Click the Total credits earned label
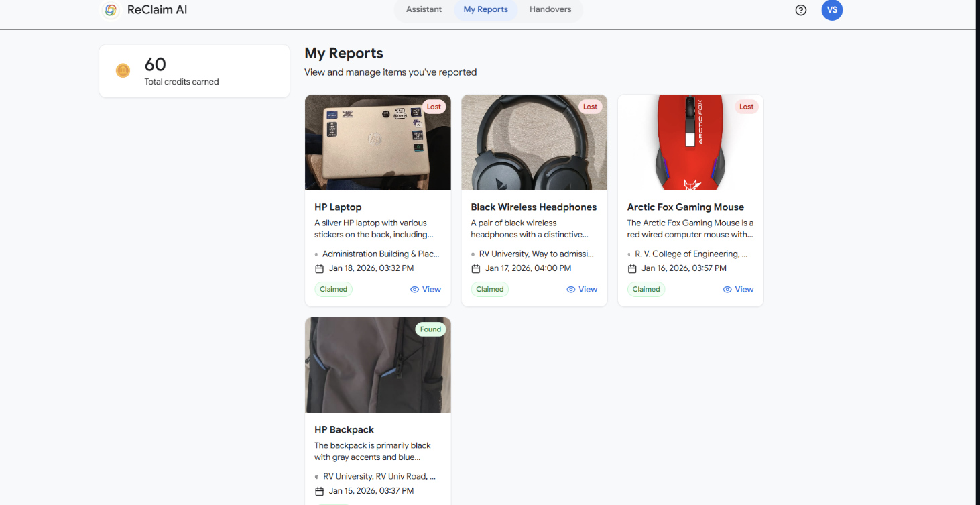 coord(182,82)
